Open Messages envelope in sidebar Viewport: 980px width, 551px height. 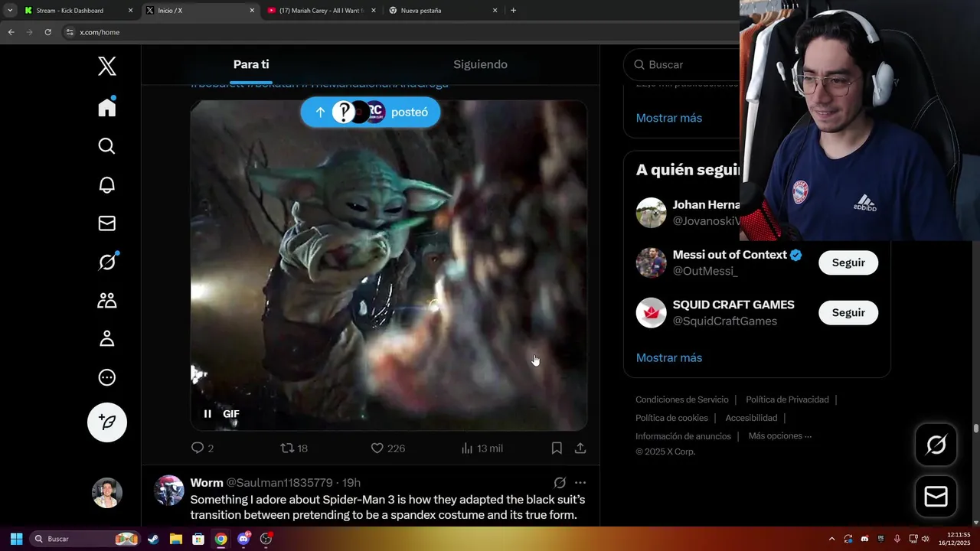[107, 223]
